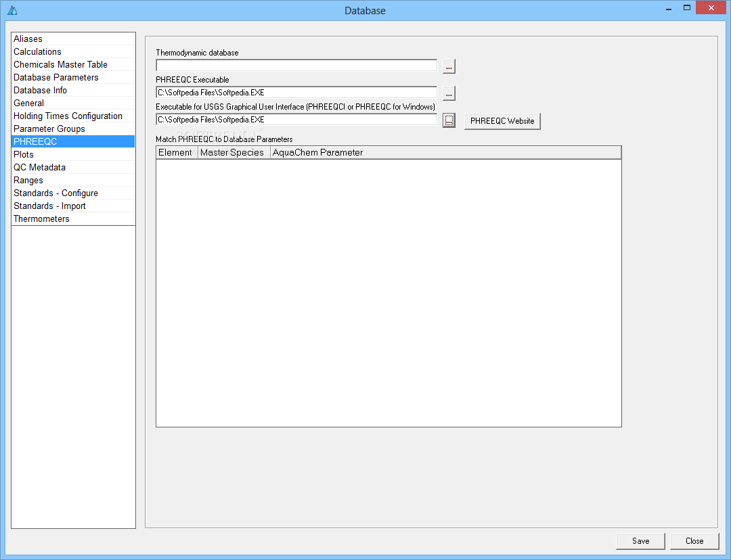Select Aliases in the settings list
This screenshot has height=560, width=731.
(x=73, y=39)
